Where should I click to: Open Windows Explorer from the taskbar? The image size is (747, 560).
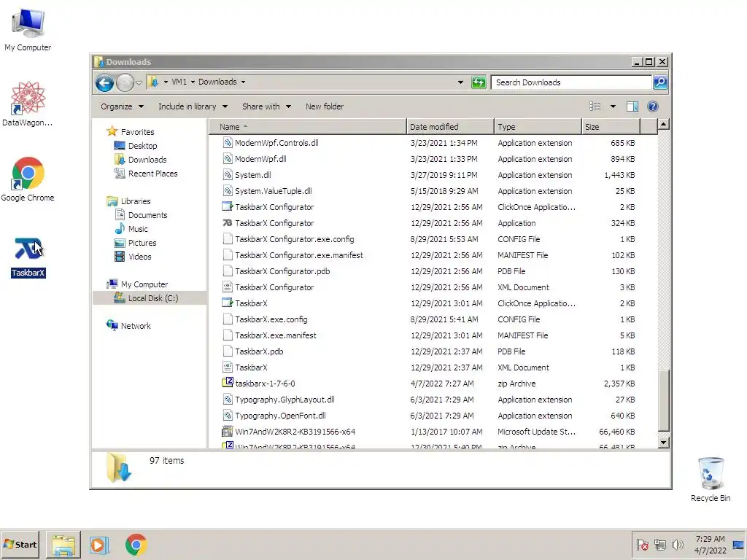click(63, 544)
